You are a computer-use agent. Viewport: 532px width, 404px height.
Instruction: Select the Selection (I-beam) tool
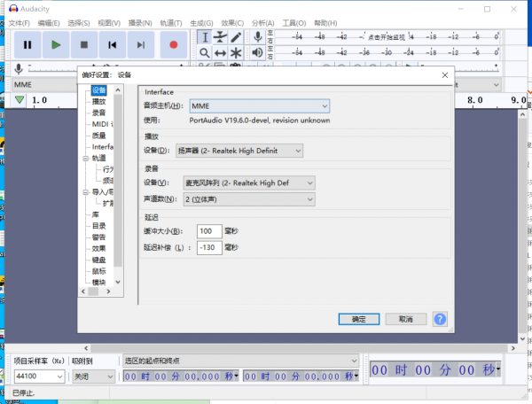pyautogui.click(x=204, y=37)
